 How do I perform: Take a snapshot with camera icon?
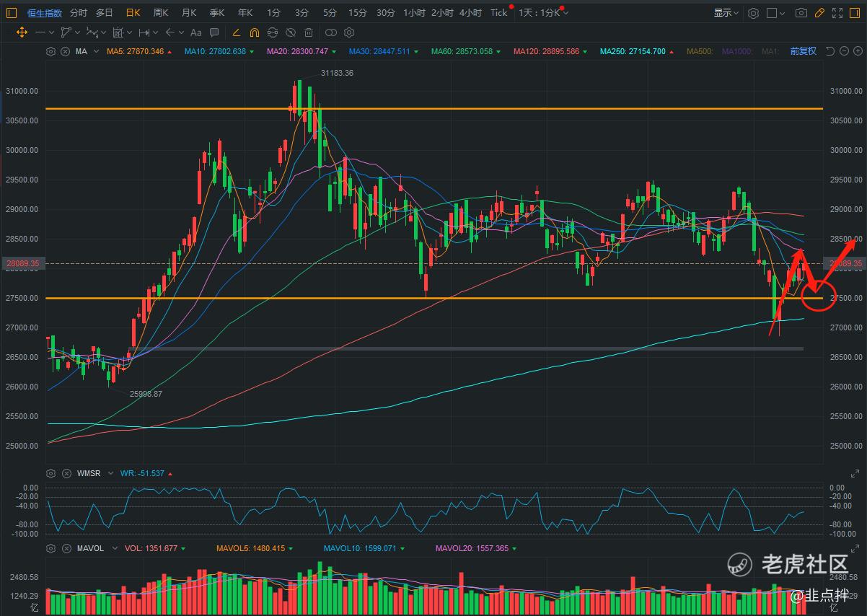pos(801,13)
